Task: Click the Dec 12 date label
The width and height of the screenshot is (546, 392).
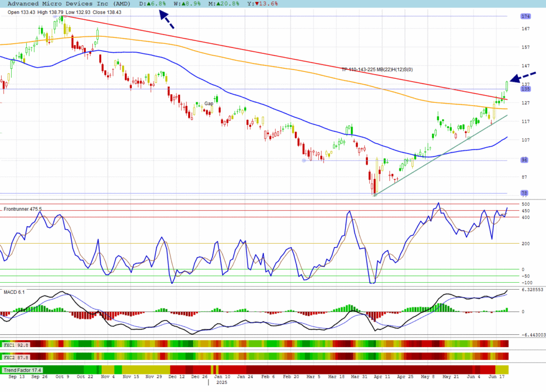Action: click(x=176, y=377)
